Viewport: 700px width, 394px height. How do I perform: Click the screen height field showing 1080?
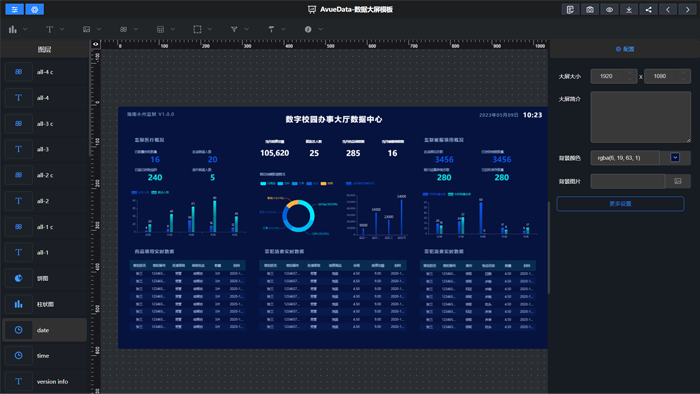667,76
